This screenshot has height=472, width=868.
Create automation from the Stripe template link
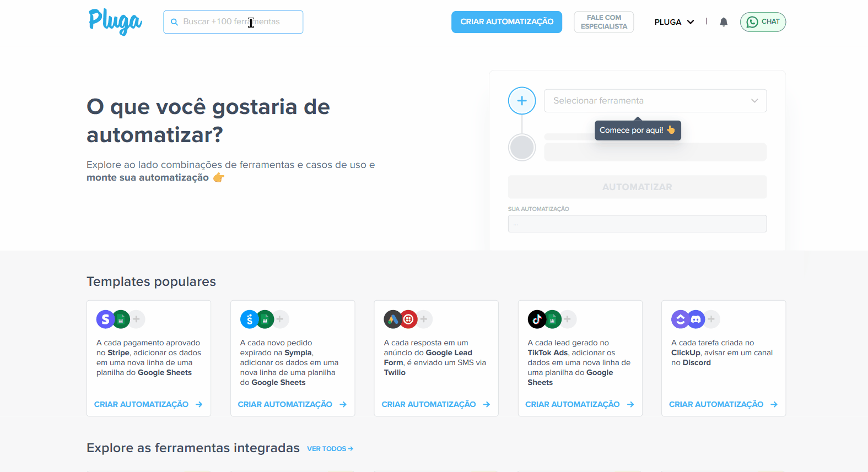click(148, 404)
